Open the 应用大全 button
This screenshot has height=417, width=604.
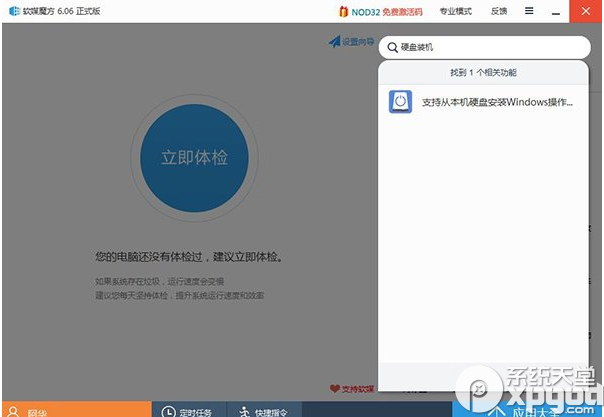pos(528,409)
